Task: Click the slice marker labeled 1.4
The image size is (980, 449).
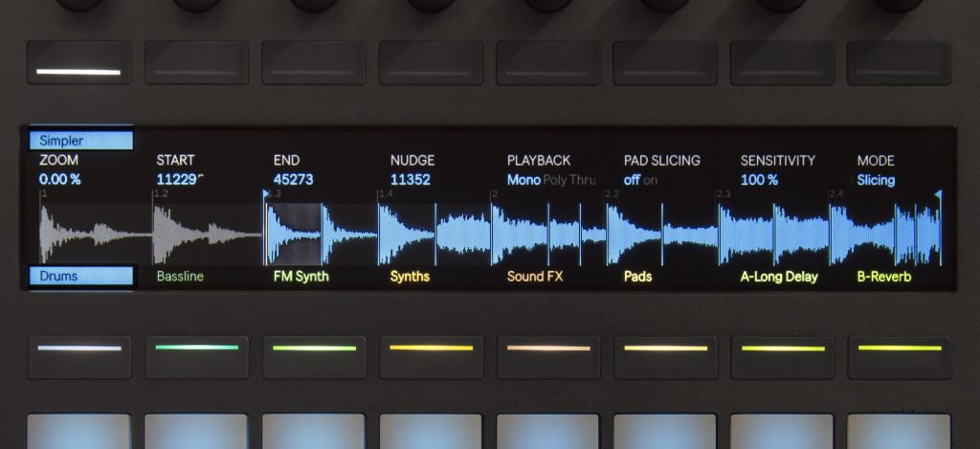Action: 386,194
